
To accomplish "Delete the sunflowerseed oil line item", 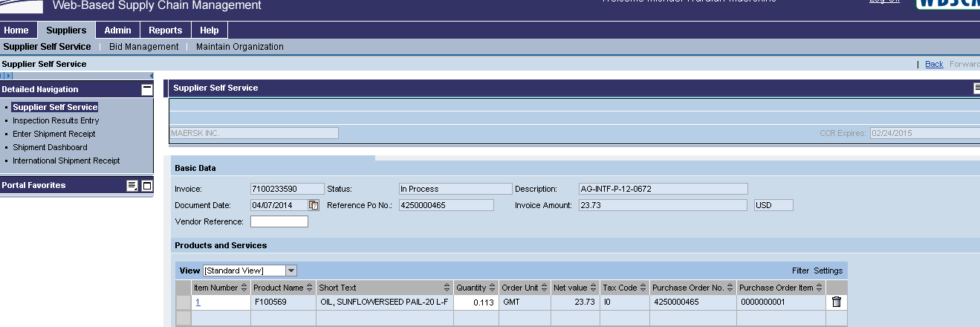I will 836,302.
